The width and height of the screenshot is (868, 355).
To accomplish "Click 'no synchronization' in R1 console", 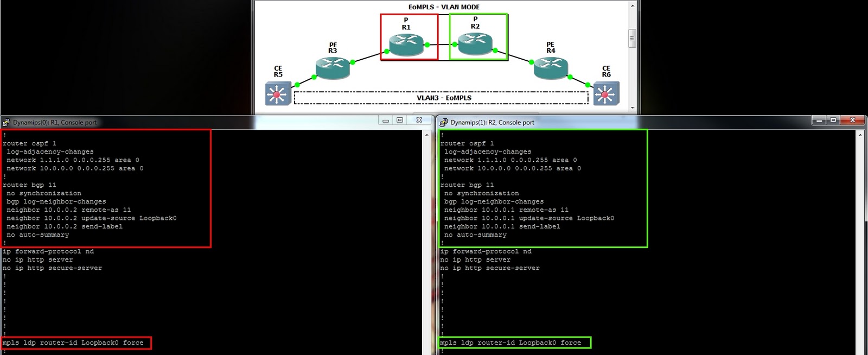I will click(x=44, y=193).
